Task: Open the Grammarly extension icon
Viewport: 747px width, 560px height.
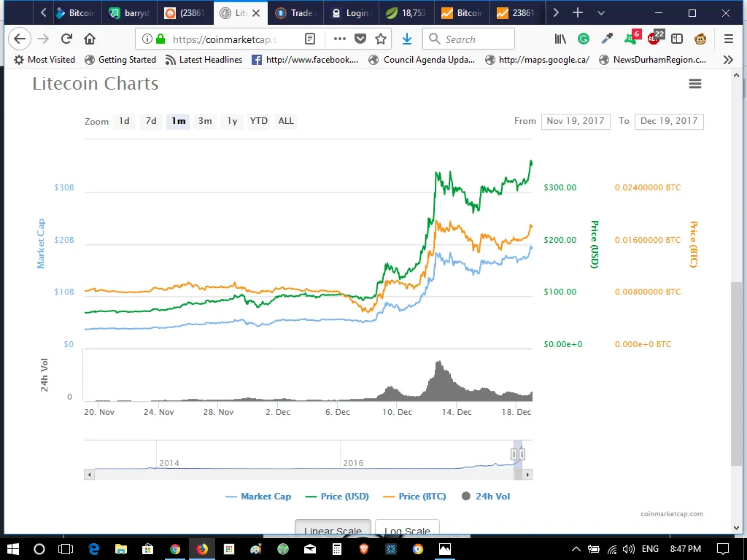Action: (584, 39)
